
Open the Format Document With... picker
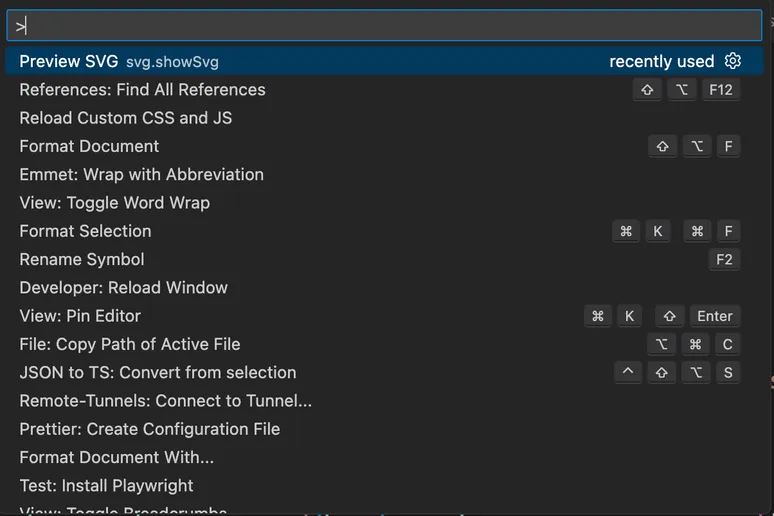click(117, 457)
